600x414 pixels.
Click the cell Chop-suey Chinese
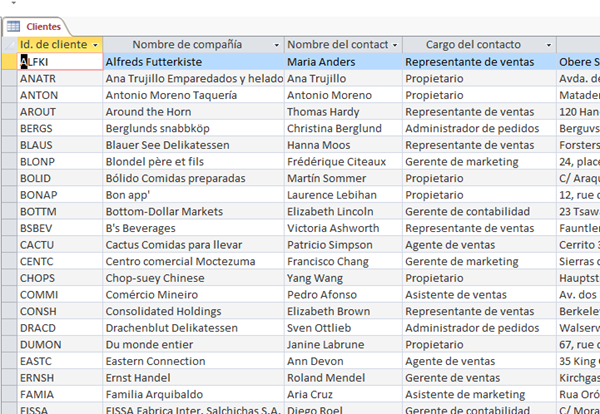pyautogui.click(x=193, y=278)
